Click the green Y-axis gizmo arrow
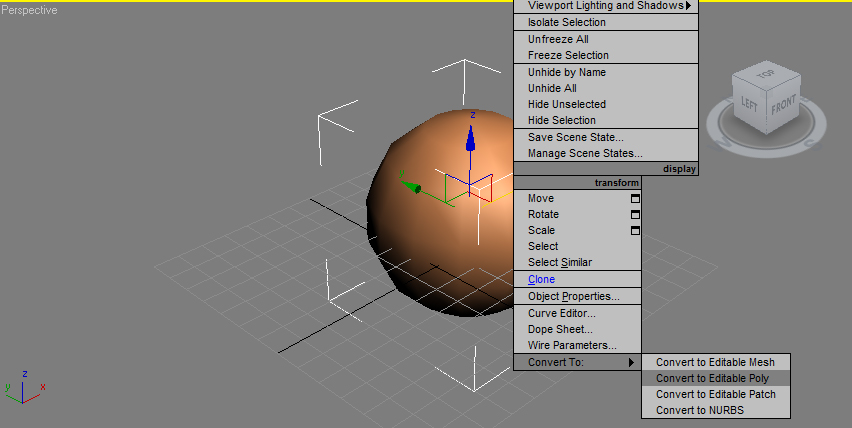 [412, 186]
